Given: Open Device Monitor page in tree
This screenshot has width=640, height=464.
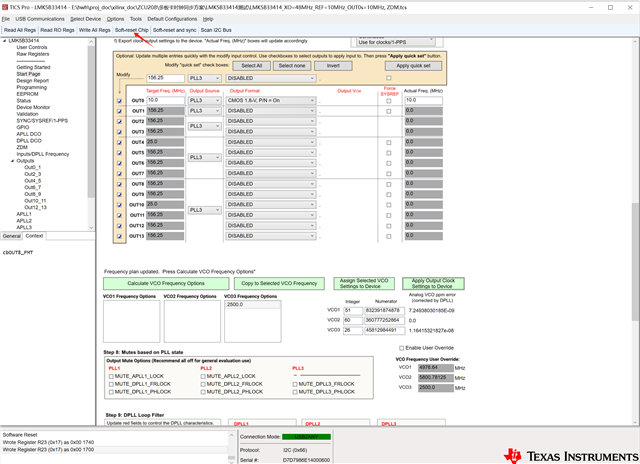Looking at the screenshot, I should (x=33, y=107).
